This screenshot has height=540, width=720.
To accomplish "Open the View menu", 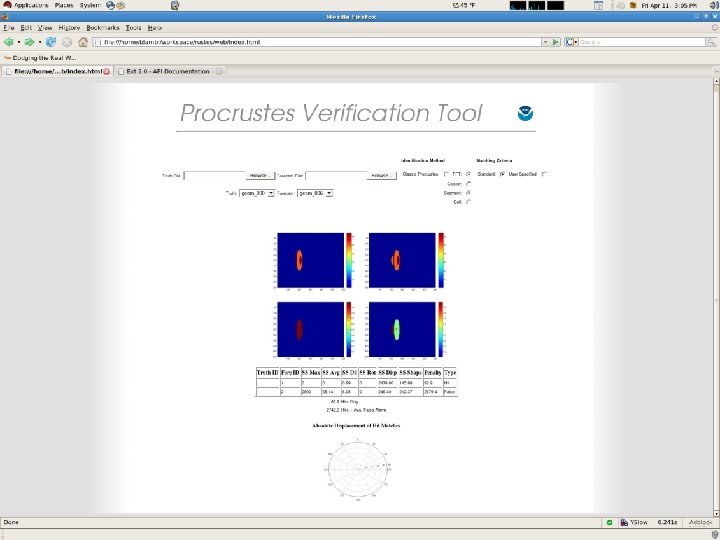I will point(45,28).
